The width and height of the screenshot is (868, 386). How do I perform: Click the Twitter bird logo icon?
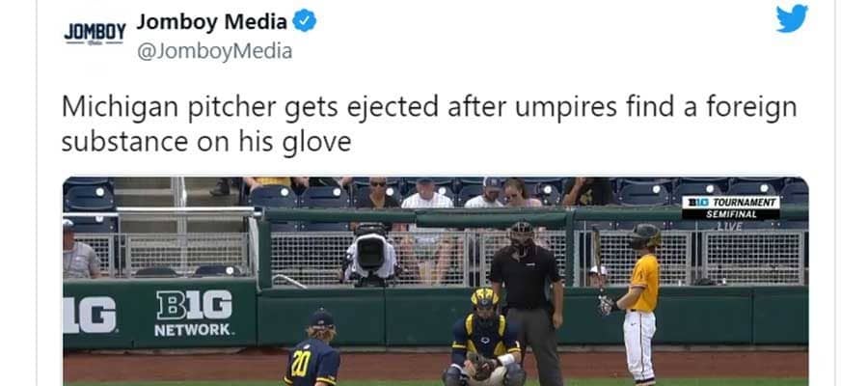(x=792, y=18)
